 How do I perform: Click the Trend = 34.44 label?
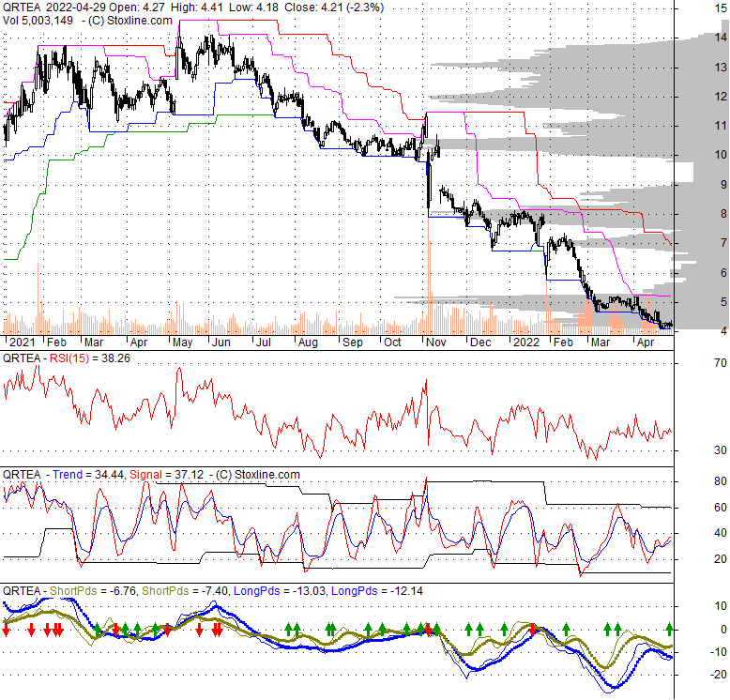click(x=88, y=475)
